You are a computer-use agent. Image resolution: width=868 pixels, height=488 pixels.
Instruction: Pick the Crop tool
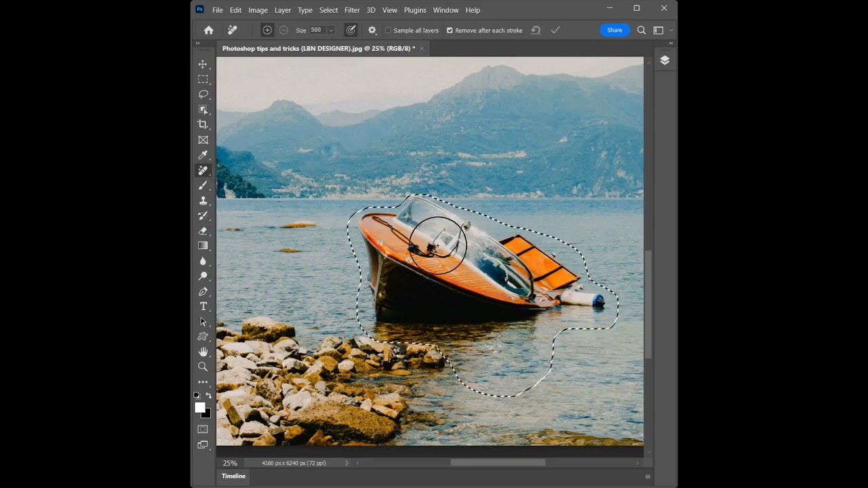coord(203,124)
